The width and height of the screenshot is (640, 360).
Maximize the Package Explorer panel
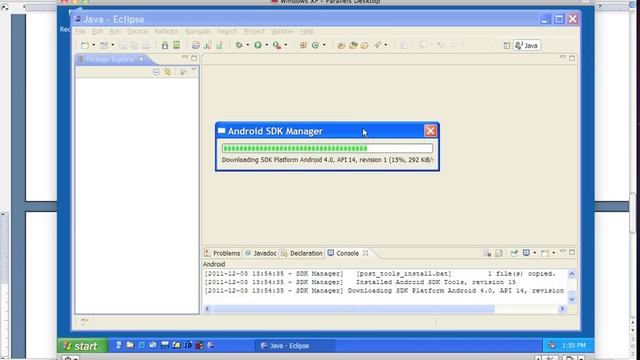coord(194,58)
